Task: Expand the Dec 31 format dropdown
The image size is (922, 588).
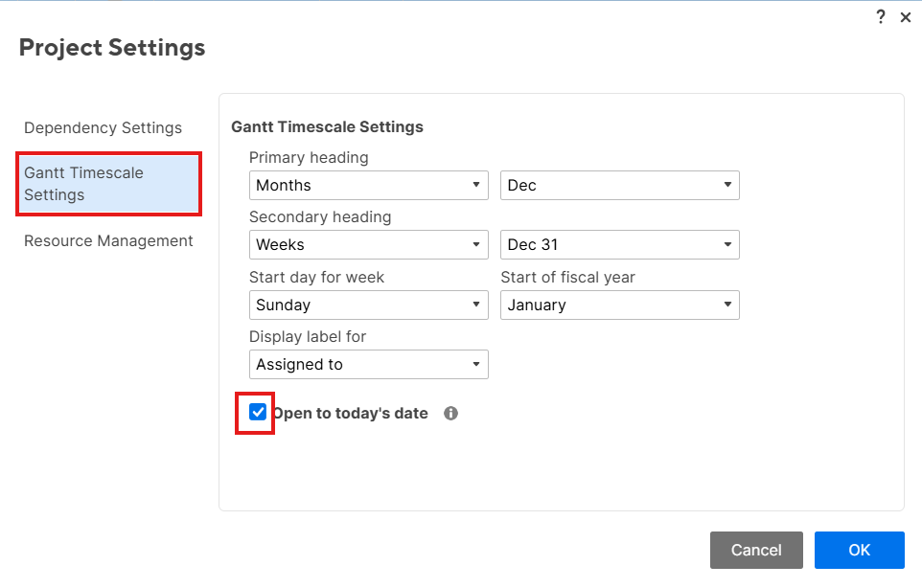Action: (x=619, y=244)
